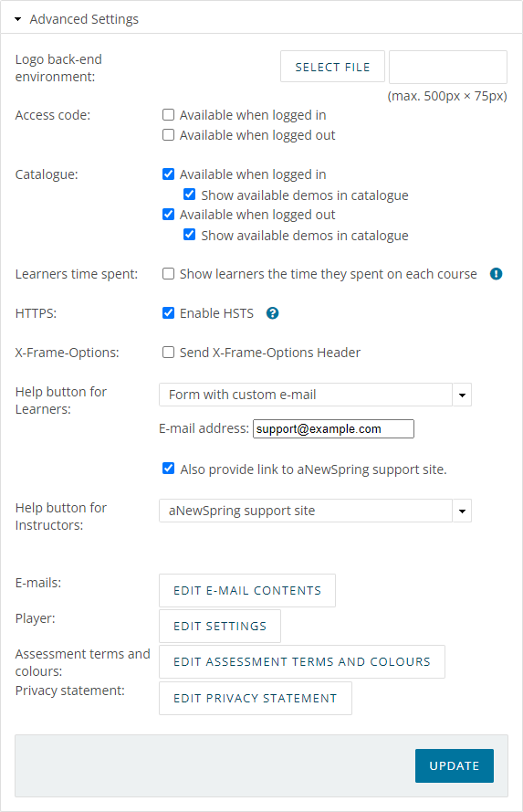Uncheck Catalogue available when logged out
The image size is (523, 812).
coord(168,214)
